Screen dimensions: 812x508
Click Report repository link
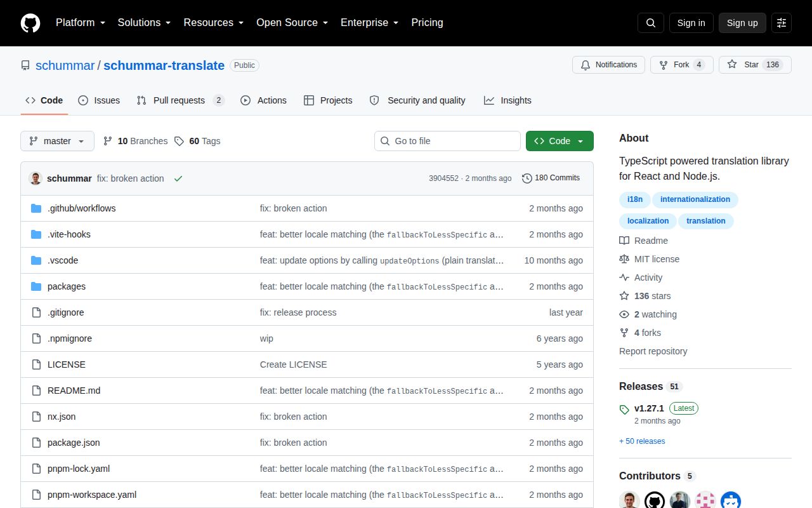[653, 351]
